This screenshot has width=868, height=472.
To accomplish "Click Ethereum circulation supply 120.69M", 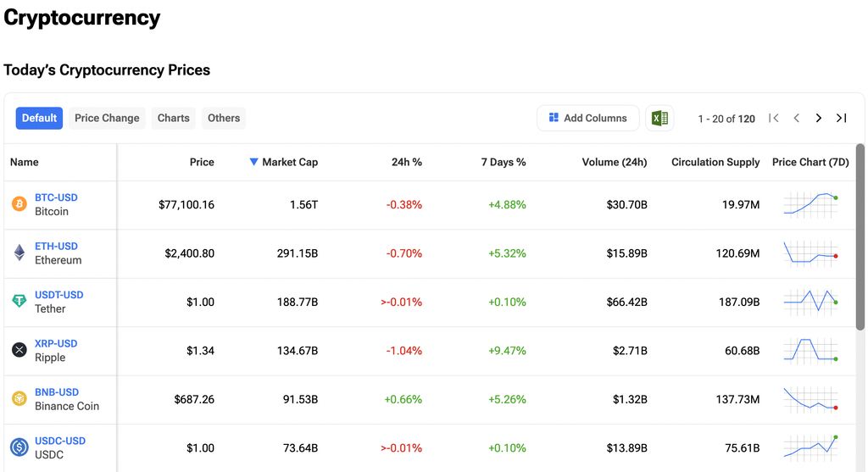I will (737, 253).
